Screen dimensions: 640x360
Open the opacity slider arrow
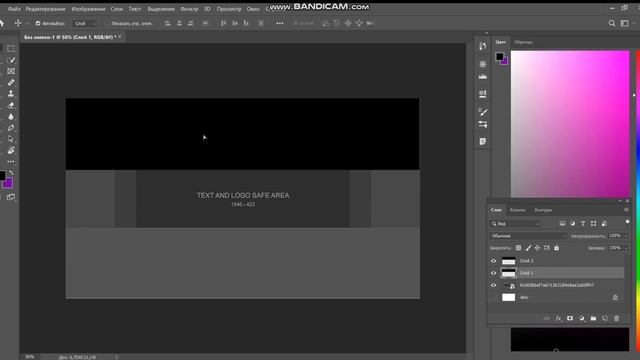click(x=626, y=236)
